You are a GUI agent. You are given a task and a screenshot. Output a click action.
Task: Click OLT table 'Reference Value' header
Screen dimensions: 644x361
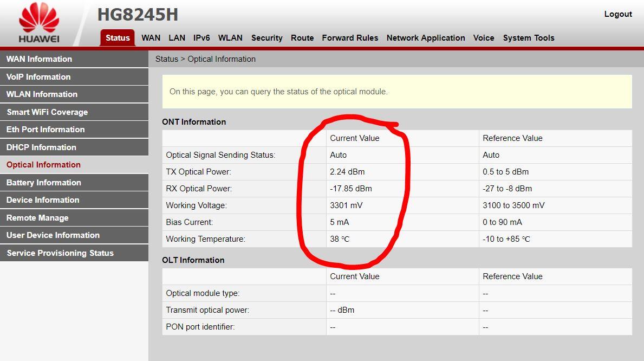[x=512, y=276]
